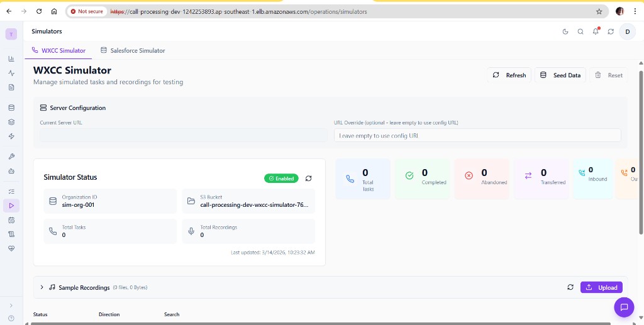Click the Server Configuration heading

pyautogui.click(x=77, y=108)
